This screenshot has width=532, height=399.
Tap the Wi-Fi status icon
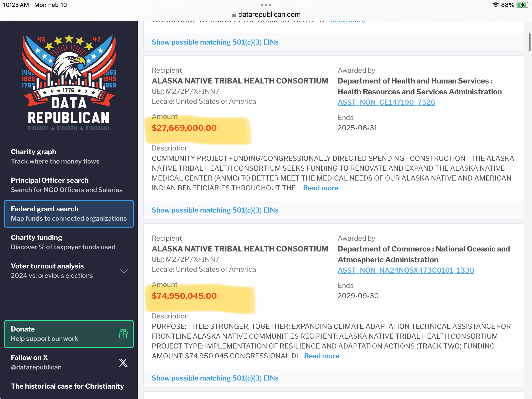[x=495, y=5]
